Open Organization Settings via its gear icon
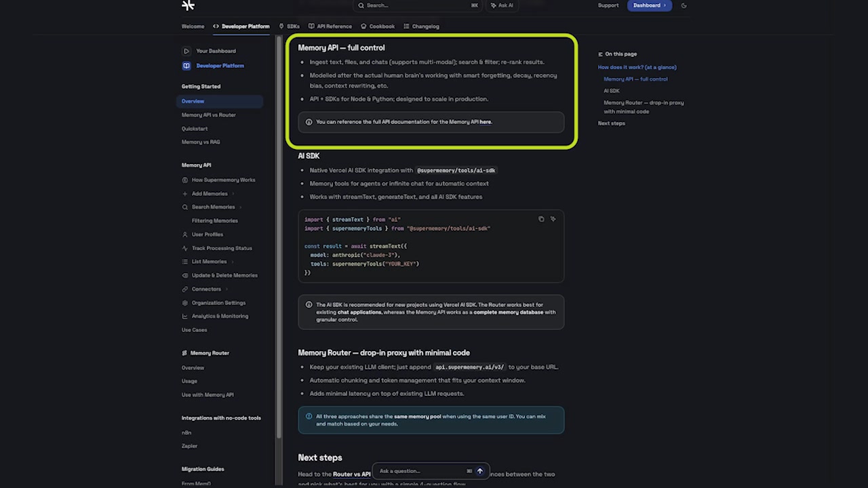 point(184,302)
